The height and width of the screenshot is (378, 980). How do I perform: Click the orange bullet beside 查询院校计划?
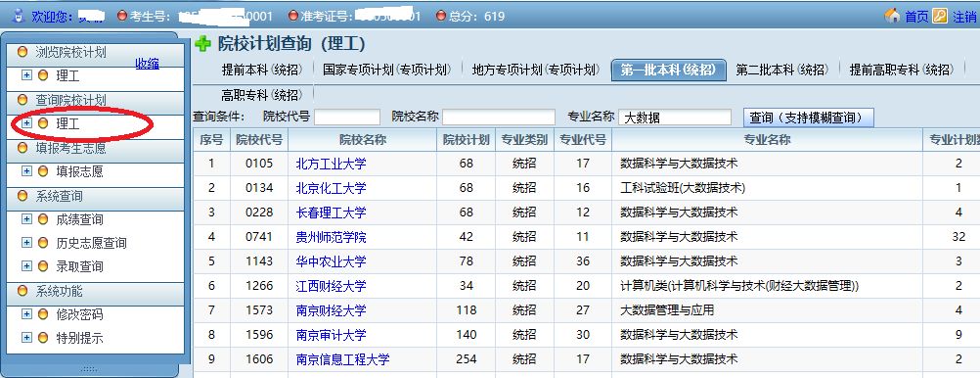pyautogui.click(x=22, y=100)
